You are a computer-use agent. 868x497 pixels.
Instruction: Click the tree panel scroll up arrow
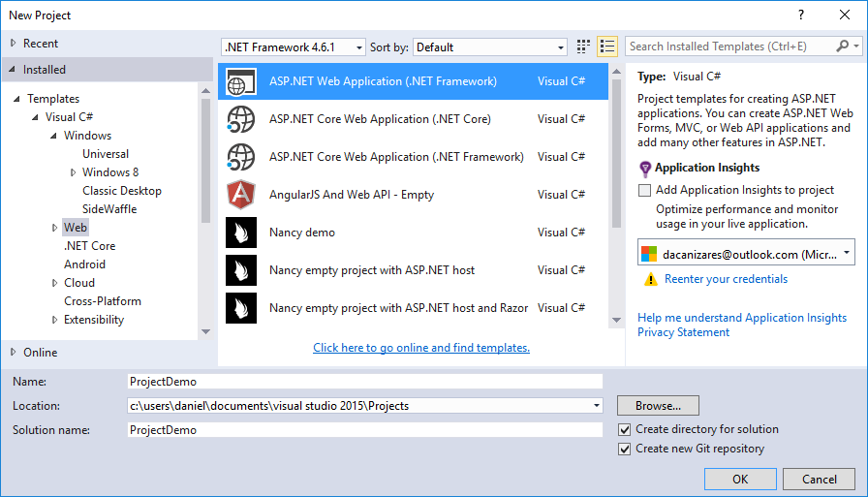[205, 91]
